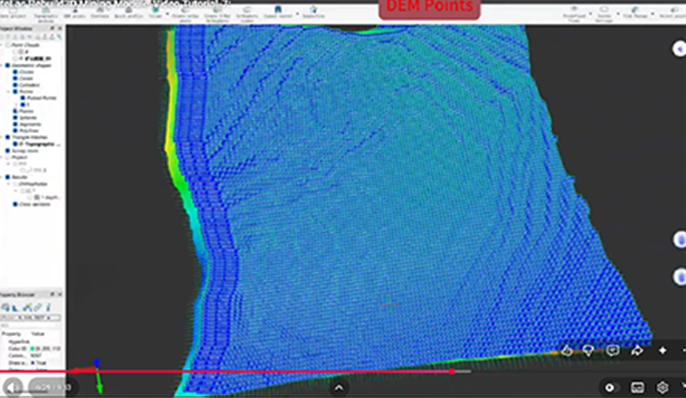Viewport: 686px width, 398px height.
Task: Close the Property Browser panel
Action: [60, 294]
